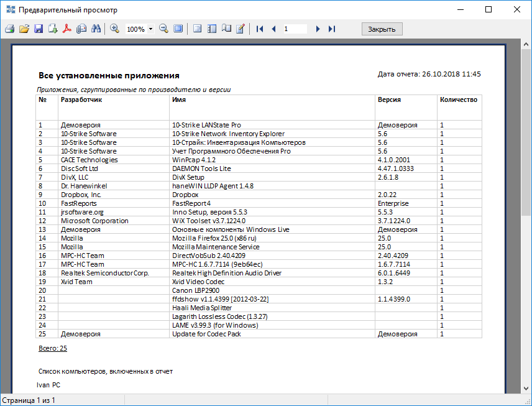
Task: Click the page number input field
Action: point(295,29)
